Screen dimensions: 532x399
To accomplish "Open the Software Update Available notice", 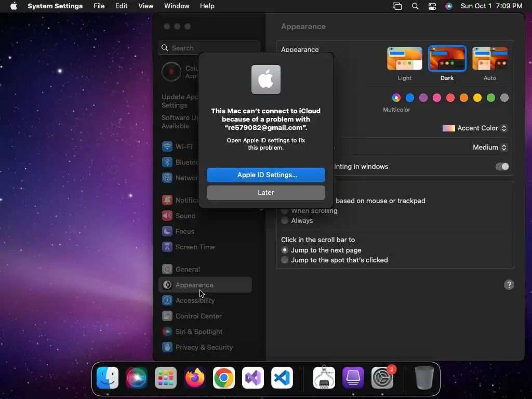I will (x=180, y=122).
